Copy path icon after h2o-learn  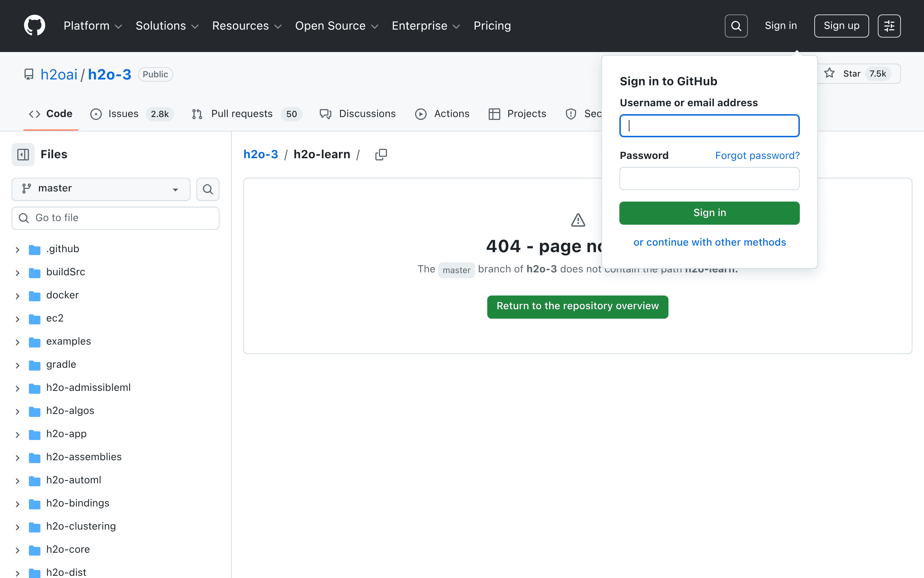[x=381, y=155]
